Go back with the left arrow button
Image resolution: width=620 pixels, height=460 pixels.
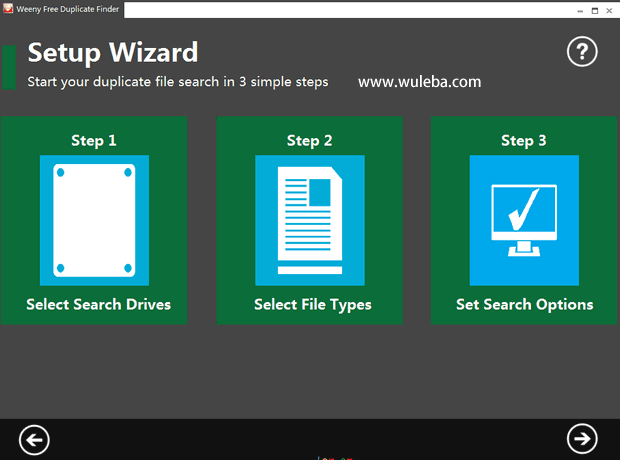[34, 439]
